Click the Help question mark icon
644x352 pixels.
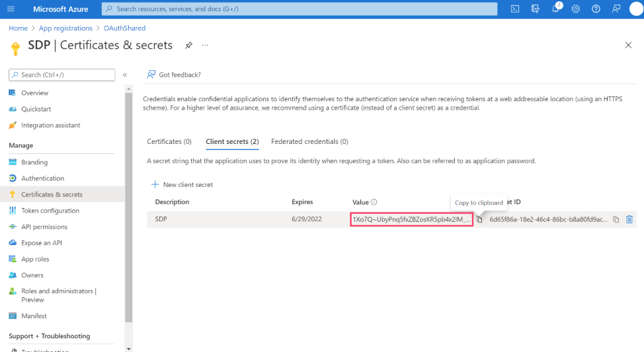click(596, 9)
